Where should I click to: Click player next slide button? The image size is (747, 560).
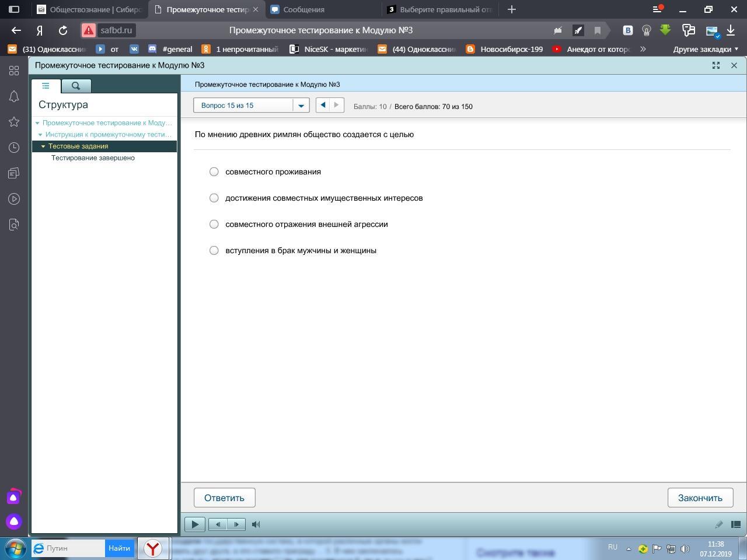tap(236, 524)
